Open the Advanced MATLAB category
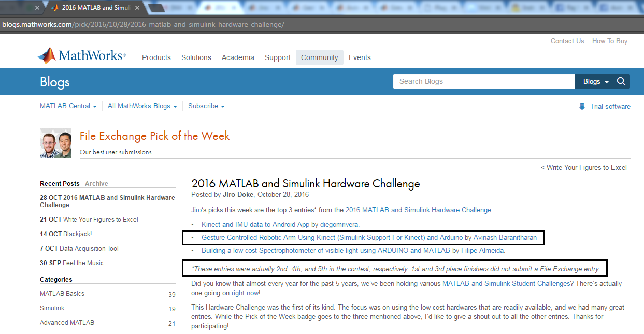This screenshot has width=644, height=334. pyautogui.click(x=67, y=323)
